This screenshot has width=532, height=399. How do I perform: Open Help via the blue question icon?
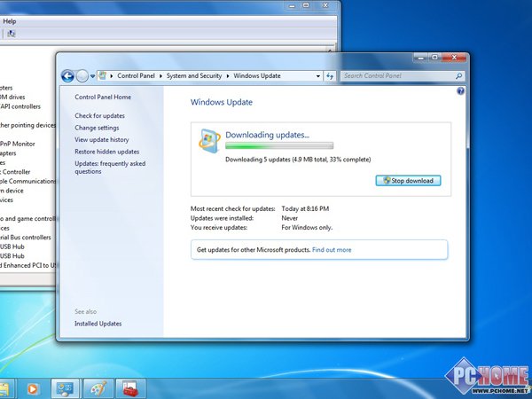tap(460, 91)
